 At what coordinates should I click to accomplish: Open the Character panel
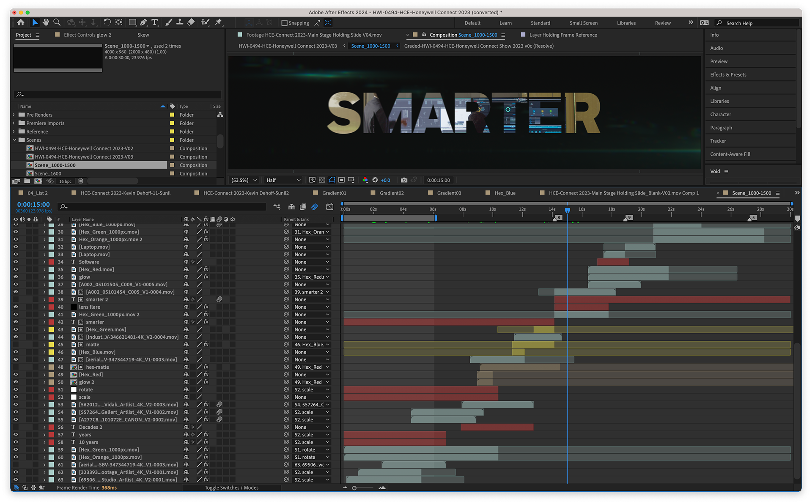[721, 115]
